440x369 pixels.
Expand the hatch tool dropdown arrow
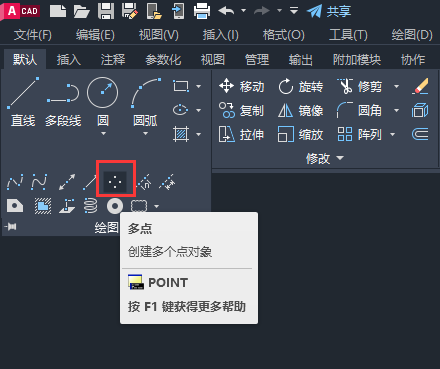click(199, 134)
